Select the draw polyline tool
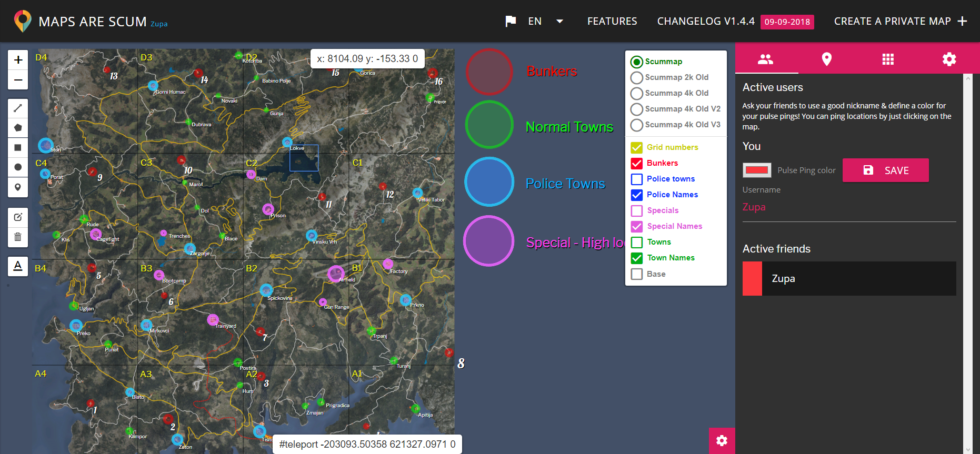Screen dimensions: 980x454 [x=18, y=108]
